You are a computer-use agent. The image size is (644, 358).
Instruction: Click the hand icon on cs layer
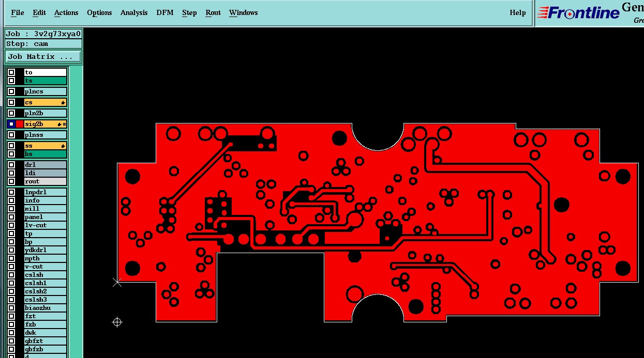pos(63,102)
